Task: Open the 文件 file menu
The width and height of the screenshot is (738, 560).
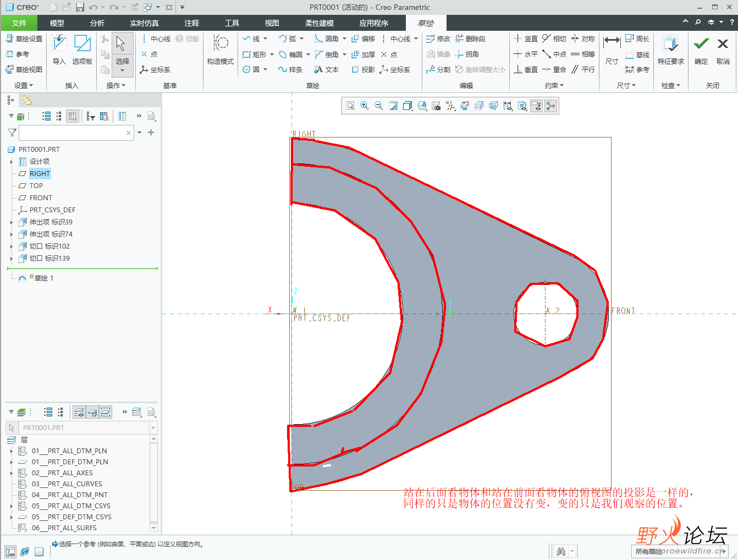Action: (x=19, y=23)
